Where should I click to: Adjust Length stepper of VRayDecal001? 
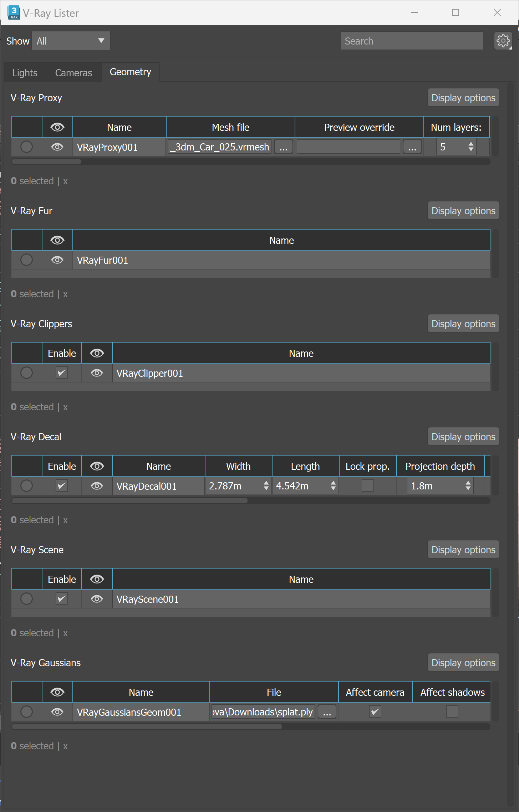click(x=333, y=486)
